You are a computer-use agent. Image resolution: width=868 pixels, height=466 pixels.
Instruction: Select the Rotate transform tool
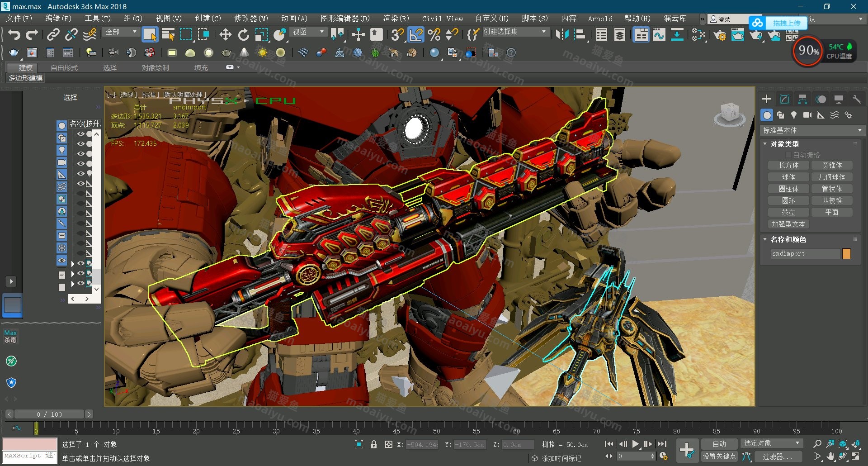point(243,35)
